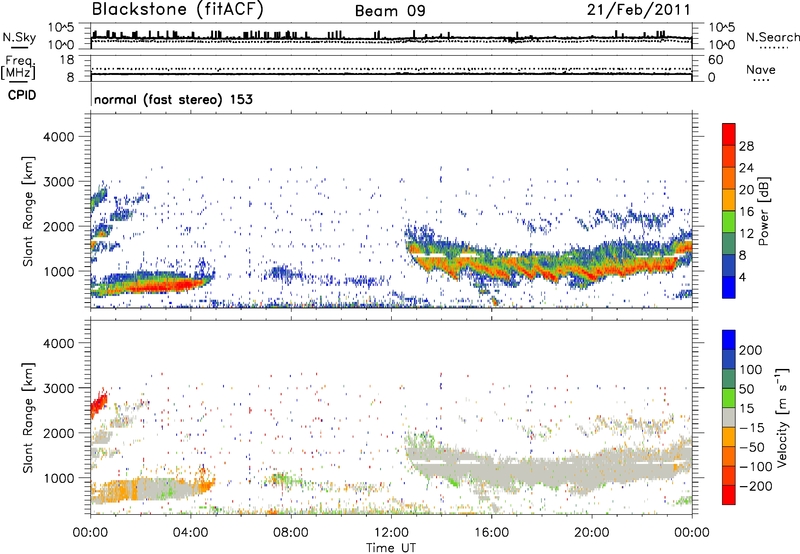The image size is (800, 554).
Task: Click the "CPID" row label
Action: pyautogui.click(x=22, y=95)
